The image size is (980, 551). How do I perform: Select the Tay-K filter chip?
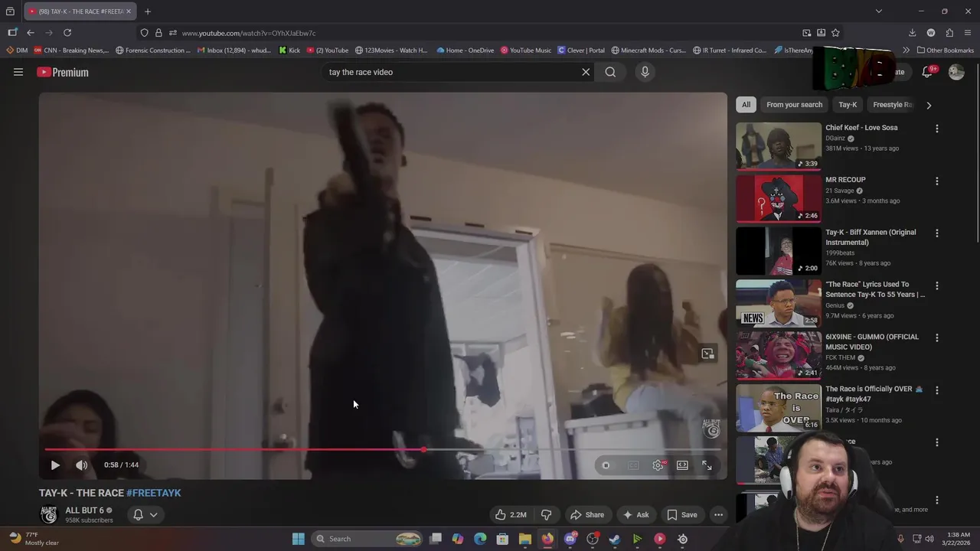coord(848,105)
